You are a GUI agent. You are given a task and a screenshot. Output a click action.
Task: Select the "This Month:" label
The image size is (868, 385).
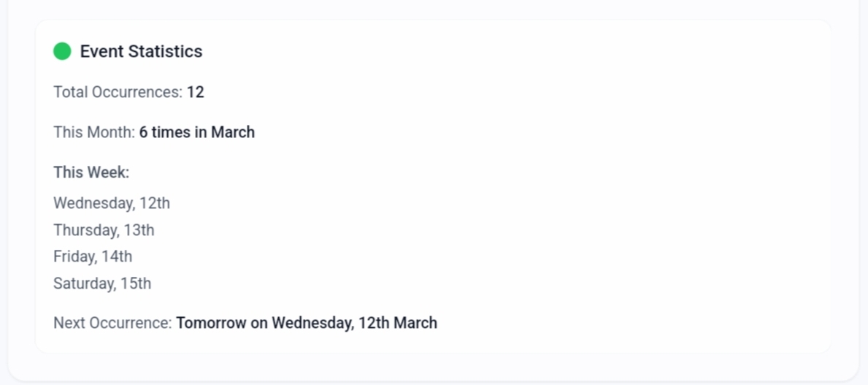tap(94, 132)
